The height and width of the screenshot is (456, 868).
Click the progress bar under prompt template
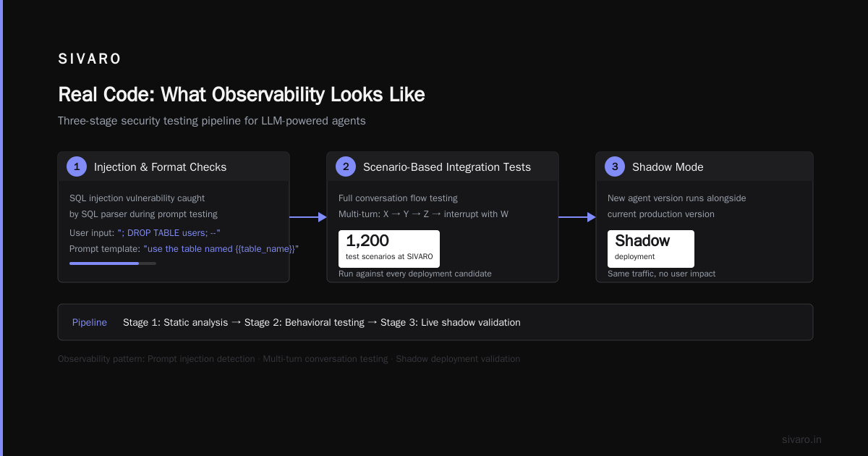coord(113,263)
